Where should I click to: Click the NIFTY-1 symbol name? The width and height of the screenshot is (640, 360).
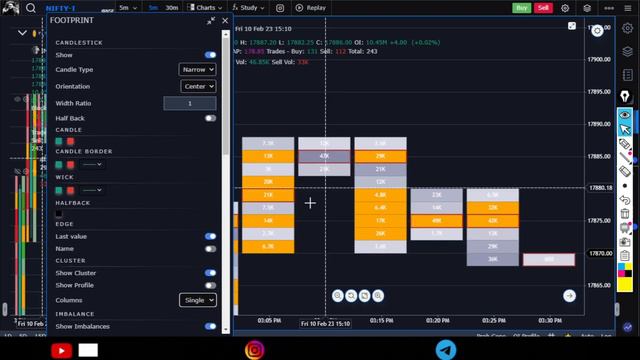60,8
